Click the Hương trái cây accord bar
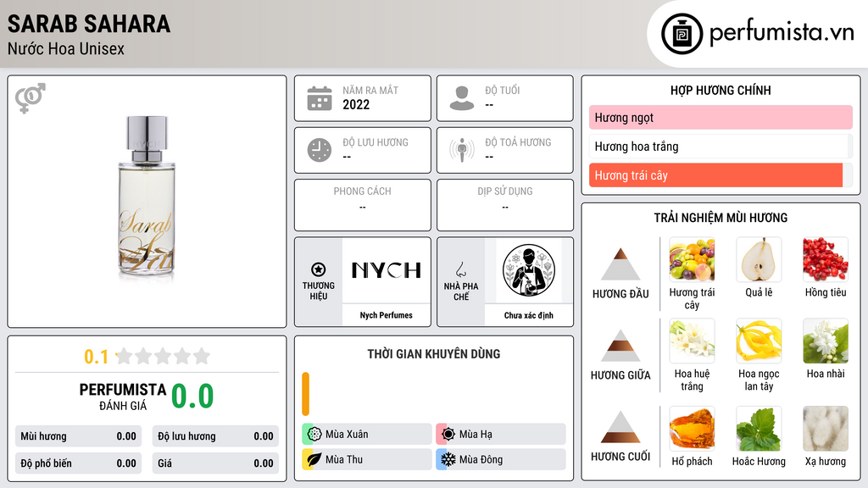Image resolution: width=868 pixels, height=488 pixels. (x=721, y=175)
